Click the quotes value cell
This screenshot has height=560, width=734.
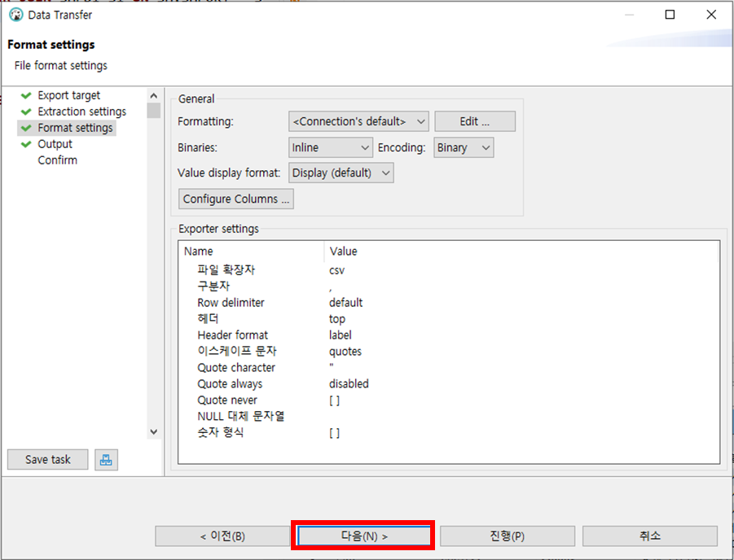click(x=345, y=352)
